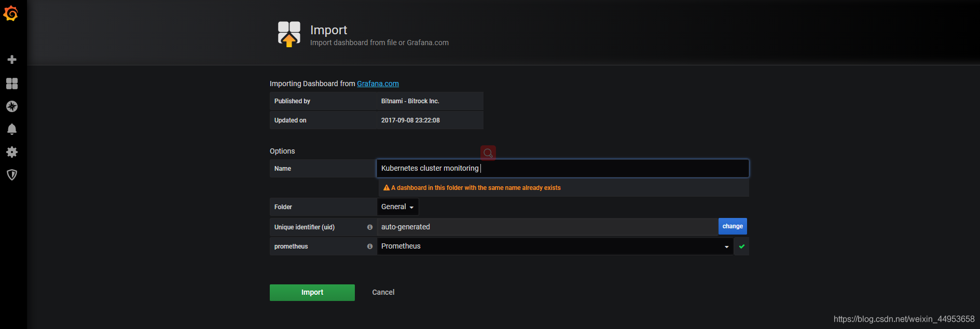This screenshot has width=980, height=329.
Task: Click the 'Published by' label
Action: point(292,101)
